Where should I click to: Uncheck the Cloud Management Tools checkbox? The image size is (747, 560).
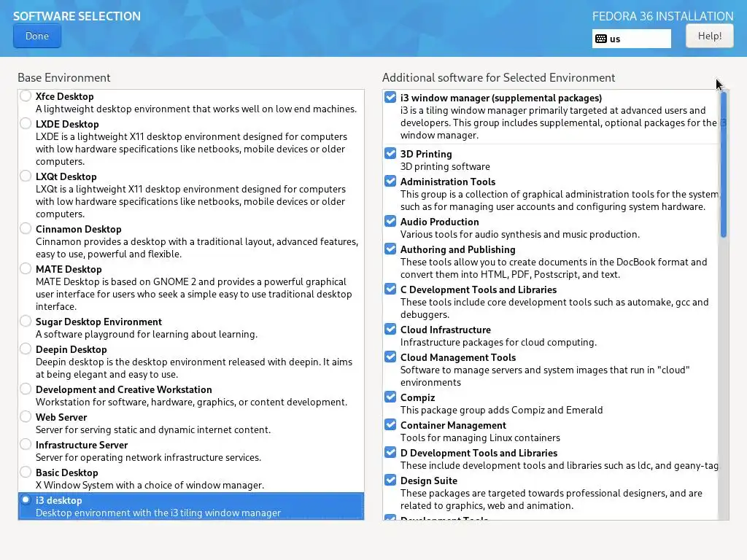coord(390,357)
